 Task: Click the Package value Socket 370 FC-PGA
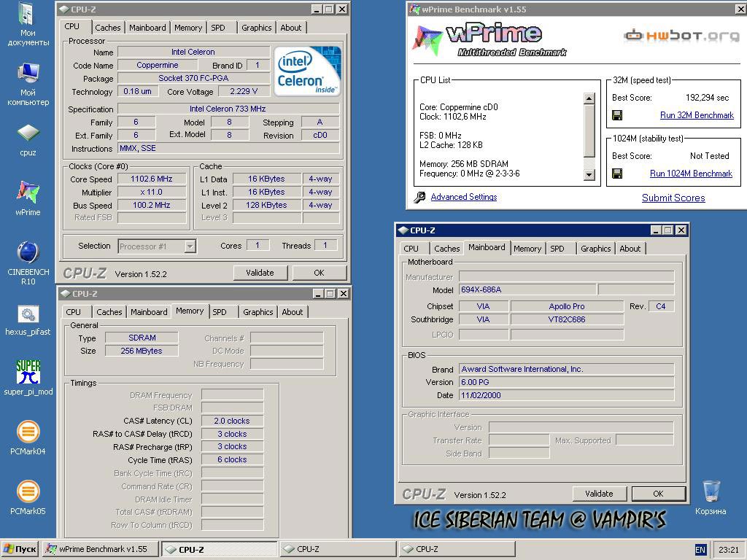pyautogui.click(x=193, y=78)
